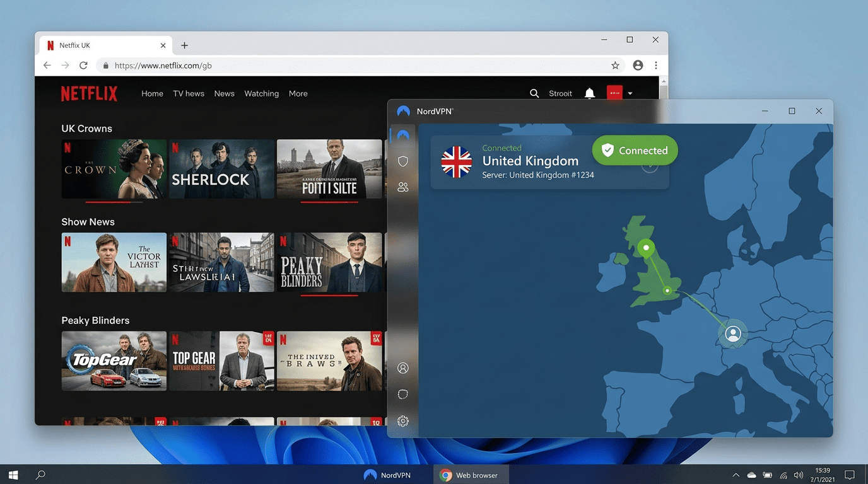The image size is (868, 484).
Task: Go forward in the browser
Action: [x=65, y=66]
